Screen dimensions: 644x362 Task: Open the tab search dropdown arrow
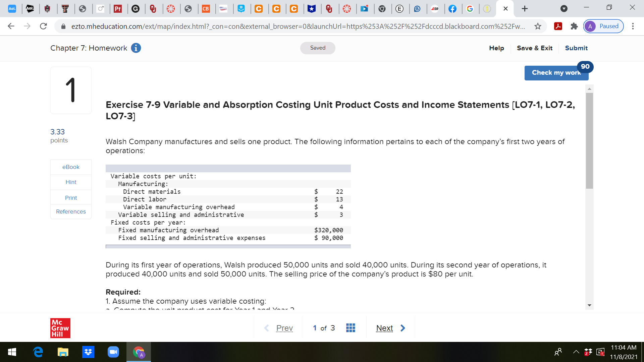(x=564, y=9)
